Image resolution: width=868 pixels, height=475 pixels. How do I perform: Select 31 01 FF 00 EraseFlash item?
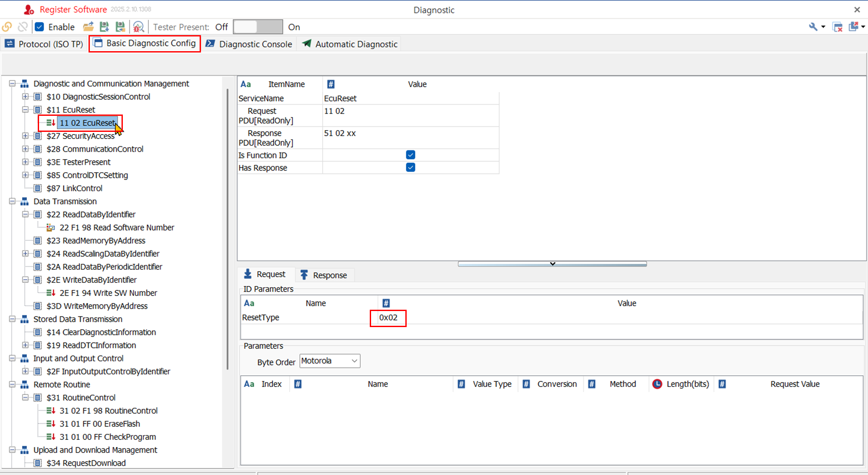(99, 424)
